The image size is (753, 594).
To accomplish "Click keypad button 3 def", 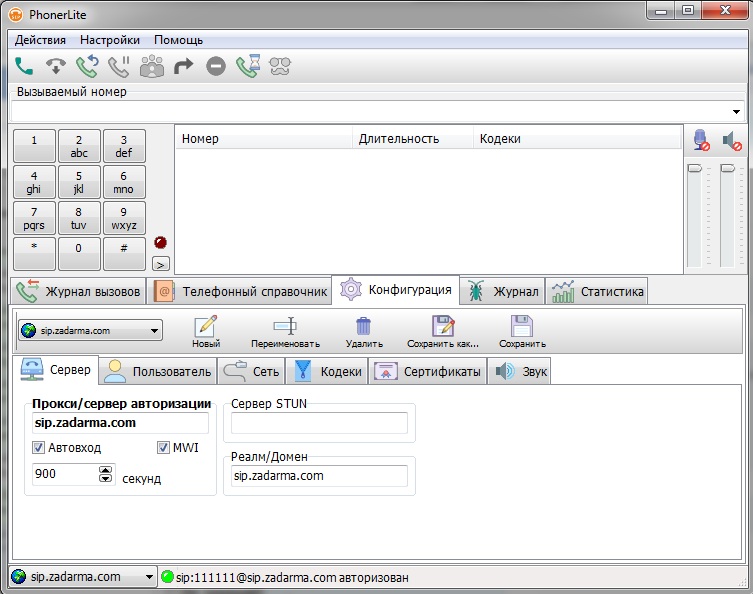I will 124,146.
